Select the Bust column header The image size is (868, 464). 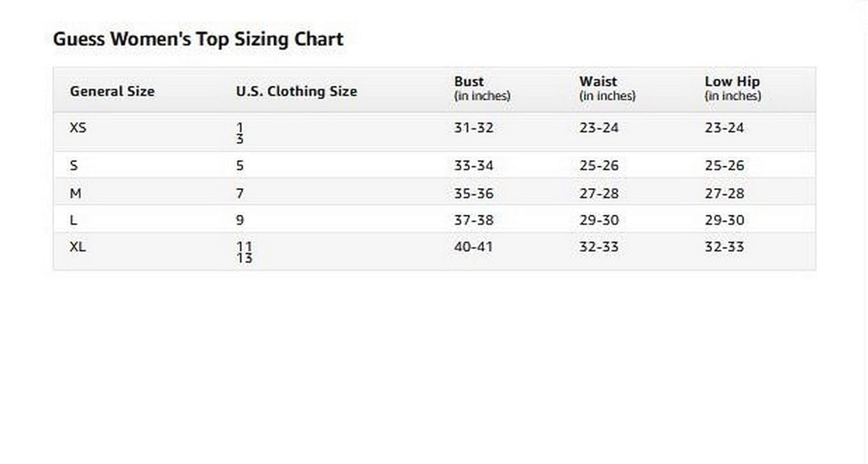(469, 82)
